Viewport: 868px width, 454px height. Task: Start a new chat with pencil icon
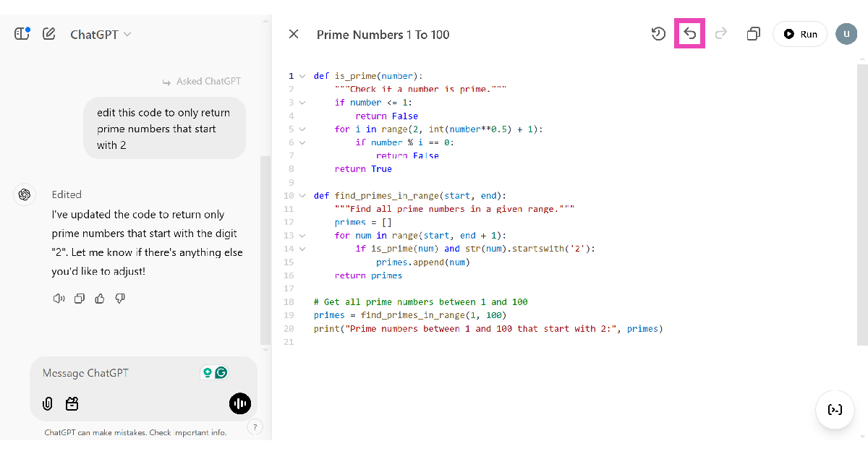click(x=49, y=34)
